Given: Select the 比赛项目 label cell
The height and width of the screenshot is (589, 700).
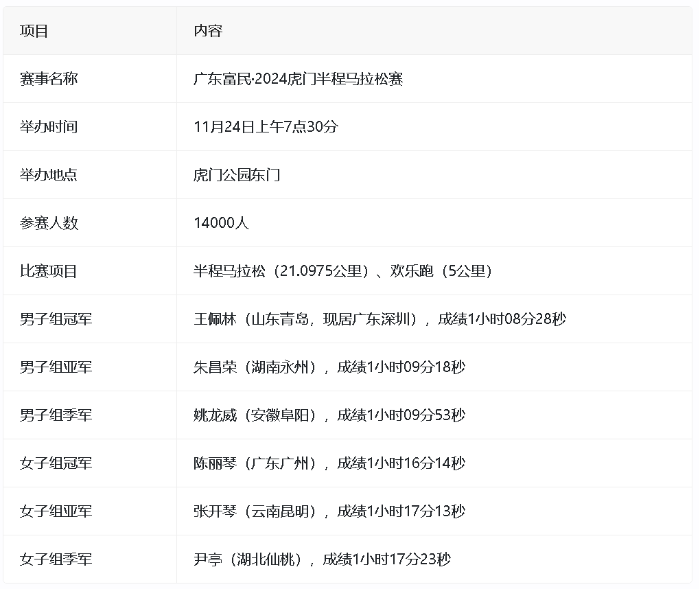Looking at the screenshot, I should (49, 271).
